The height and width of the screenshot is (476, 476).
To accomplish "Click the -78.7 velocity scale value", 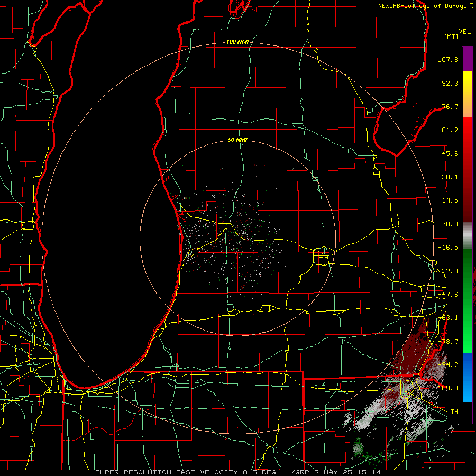I will [448, 342].
